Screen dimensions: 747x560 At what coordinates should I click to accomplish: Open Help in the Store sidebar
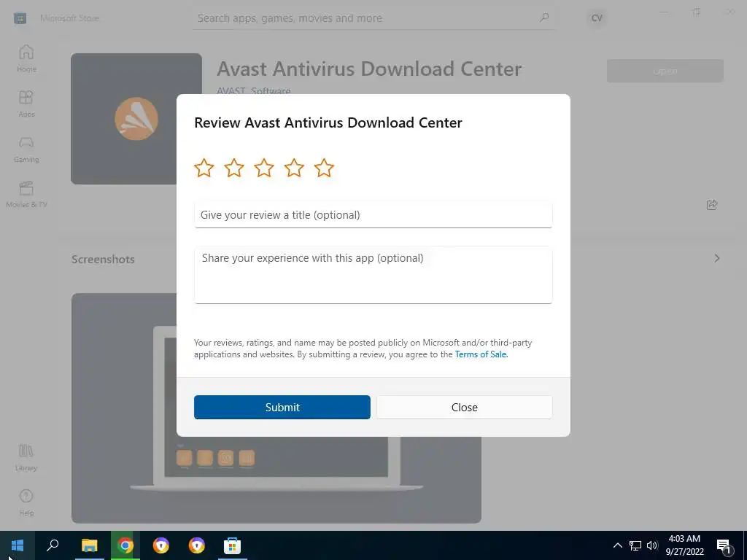(26, 503)
